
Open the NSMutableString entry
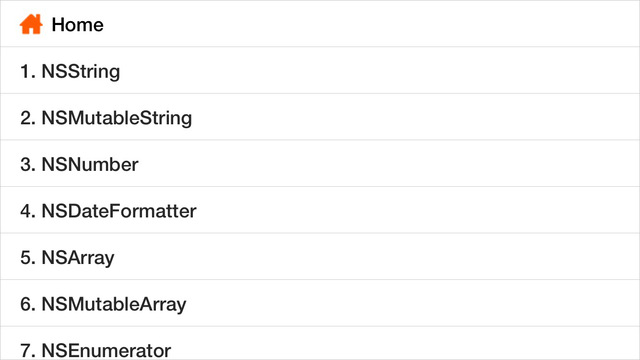(x=320, y=117)
